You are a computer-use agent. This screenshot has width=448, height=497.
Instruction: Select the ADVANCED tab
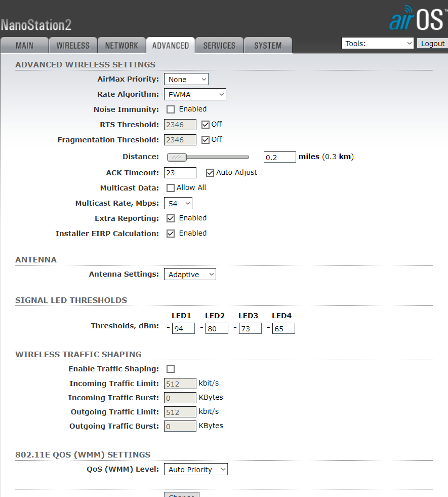point(171,45)
